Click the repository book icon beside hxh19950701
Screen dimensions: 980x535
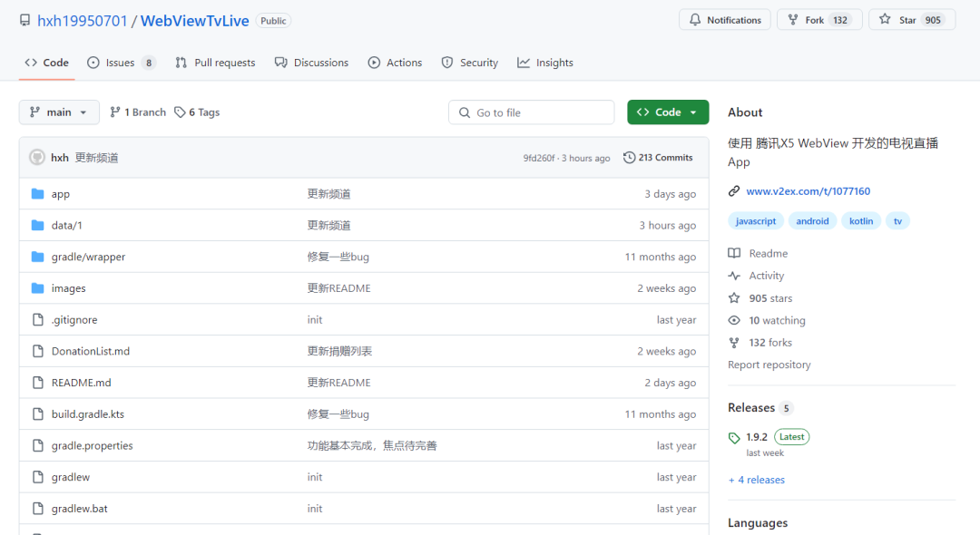pyautogui.click(x=25, y=21)
